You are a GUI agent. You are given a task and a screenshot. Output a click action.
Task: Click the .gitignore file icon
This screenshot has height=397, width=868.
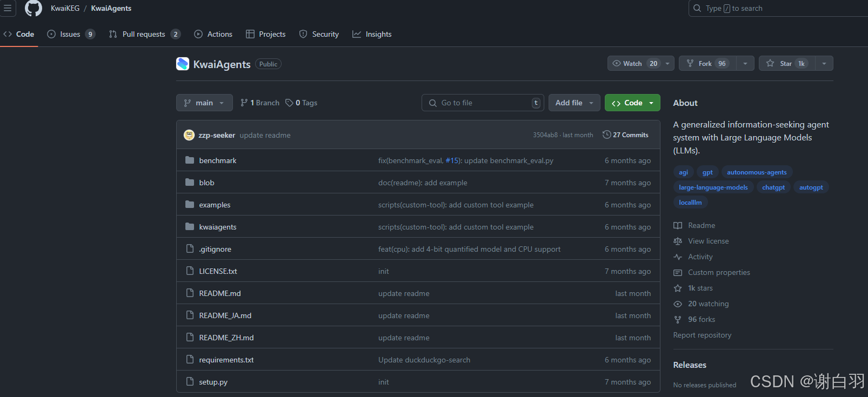190,248
